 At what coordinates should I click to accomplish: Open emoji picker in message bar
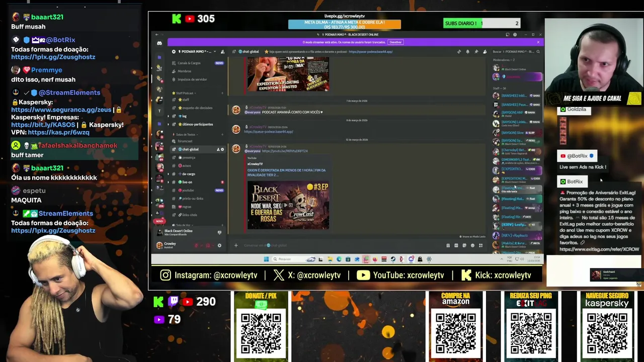[x=472, y=245]
